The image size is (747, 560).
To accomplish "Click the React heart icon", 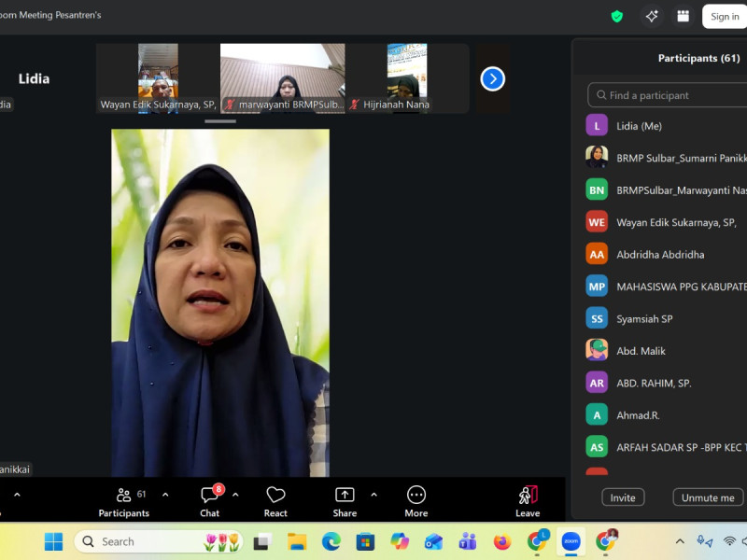I will click(275, 496).
